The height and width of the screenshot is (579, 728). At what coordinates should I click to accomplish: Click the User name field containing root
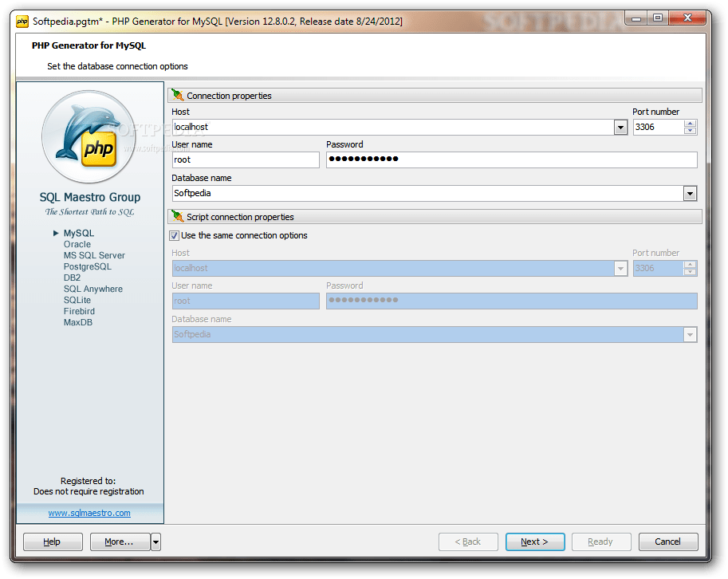(x=246, y=160)
